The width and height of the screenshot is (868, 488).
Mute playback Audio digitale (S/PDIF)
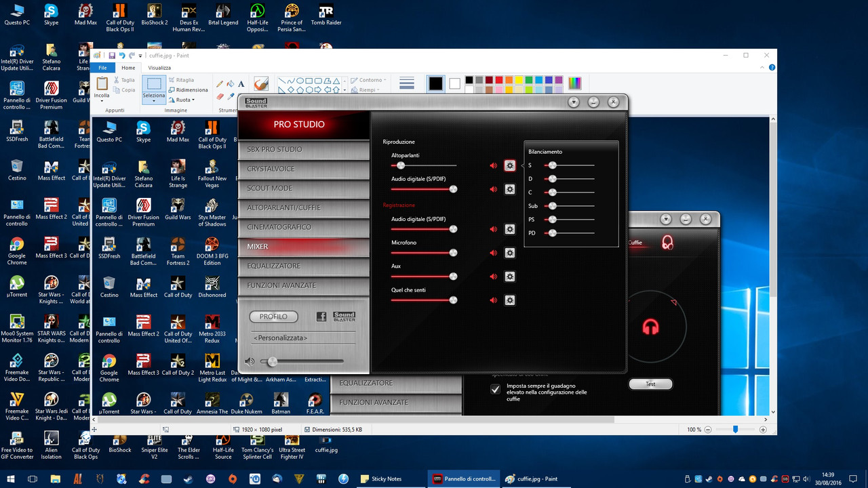click(494, 189)
